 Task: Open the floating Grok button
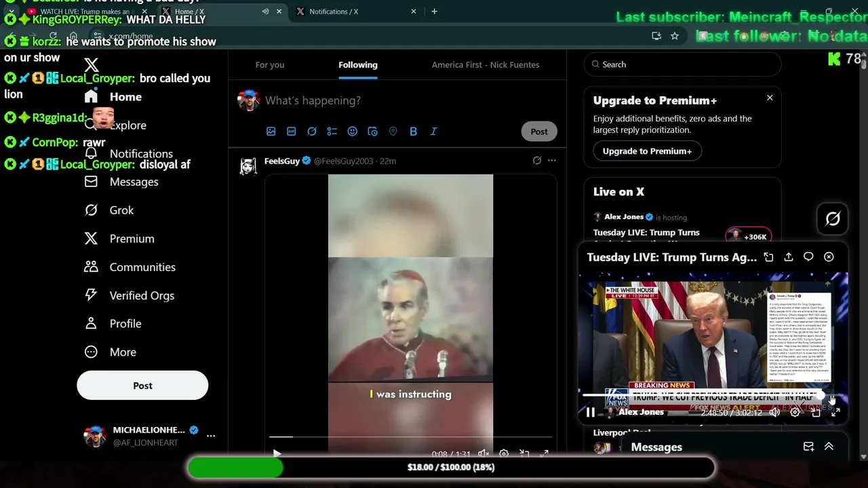tap(833, 218)
